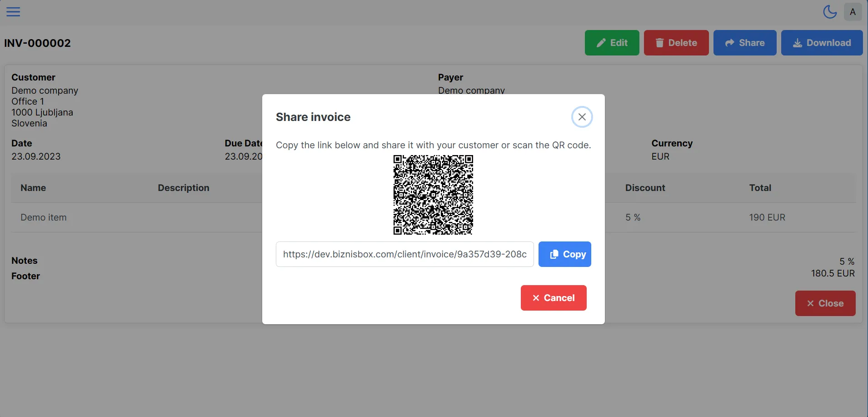Download the invoice
Viewport: 868px width, 417px height.
pos(822,42)
